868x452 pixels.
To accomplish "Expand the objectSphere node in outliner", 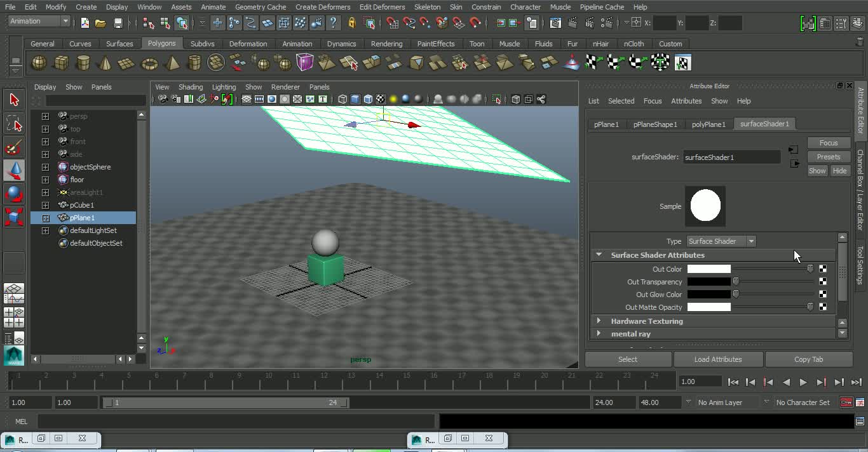I will (x=45, y=167).
